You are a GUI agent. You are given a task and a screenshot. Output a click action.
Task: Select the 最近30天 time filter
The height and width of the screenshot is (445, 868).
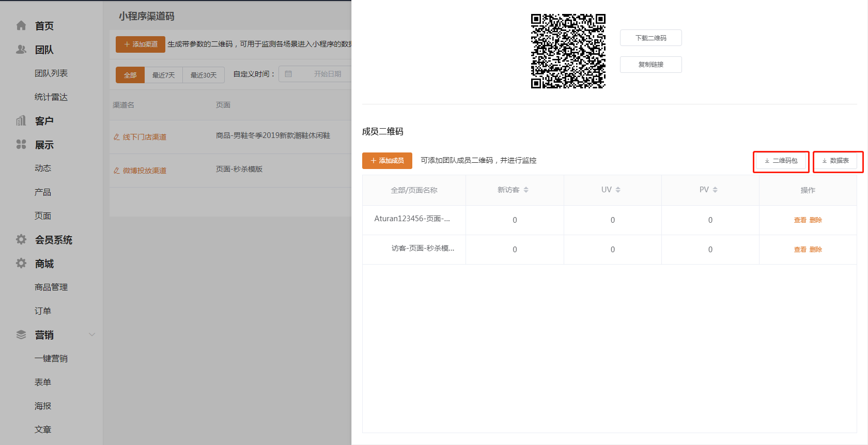(x=204, y=75)
